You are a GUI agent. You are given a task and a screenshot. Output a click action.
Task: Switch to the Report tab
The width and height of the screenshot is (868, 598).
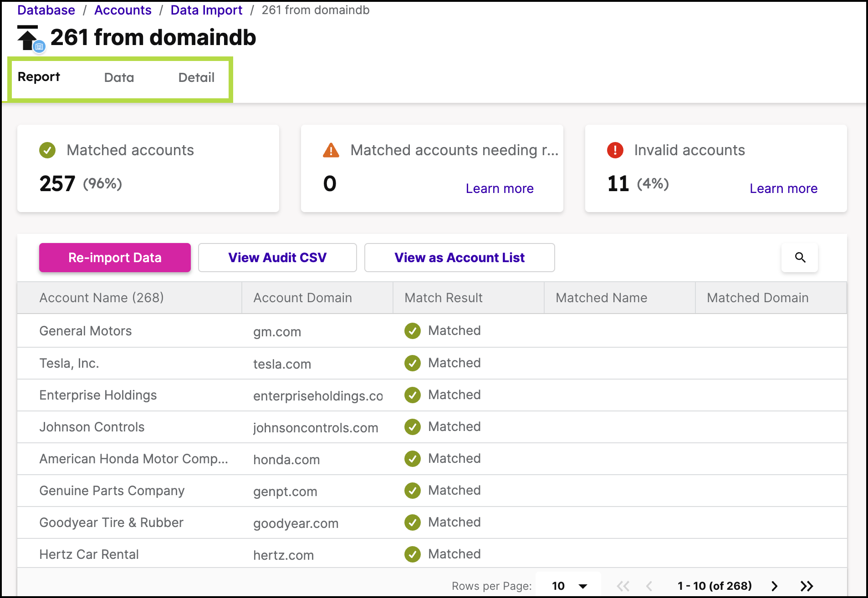coord(39,77)
